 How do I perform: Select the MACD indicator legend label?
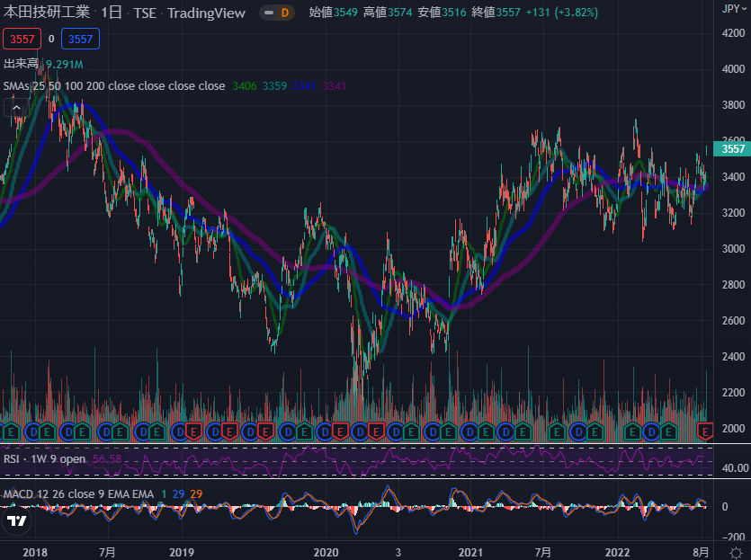coord(79,494)
